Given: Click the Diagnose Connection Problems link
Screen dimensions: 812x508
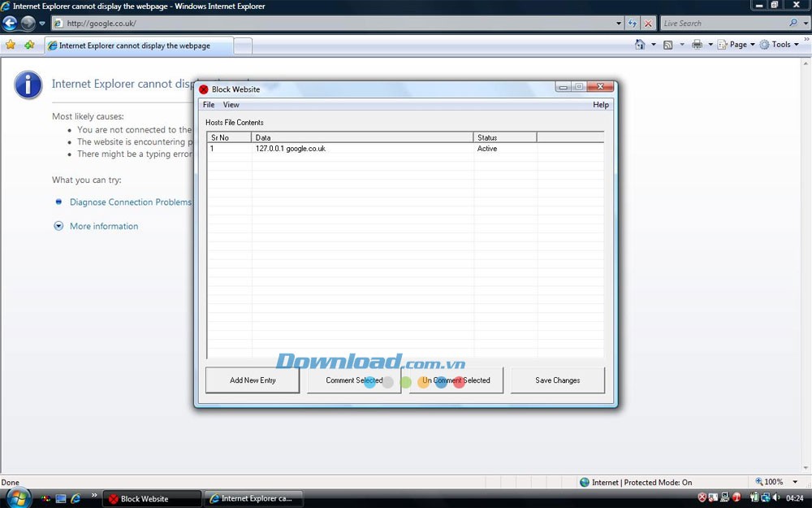Looking at the screenshot, I should (130, 202).
